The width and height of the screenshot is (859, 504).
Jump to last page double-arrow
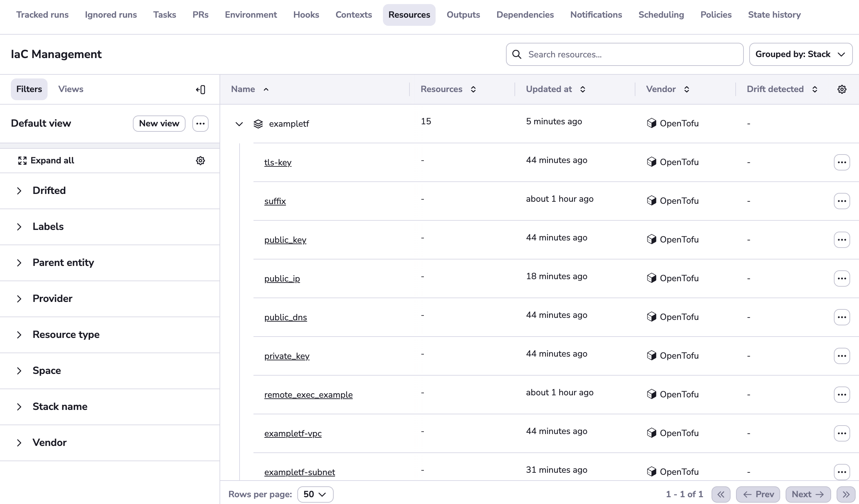coord(846,494)
